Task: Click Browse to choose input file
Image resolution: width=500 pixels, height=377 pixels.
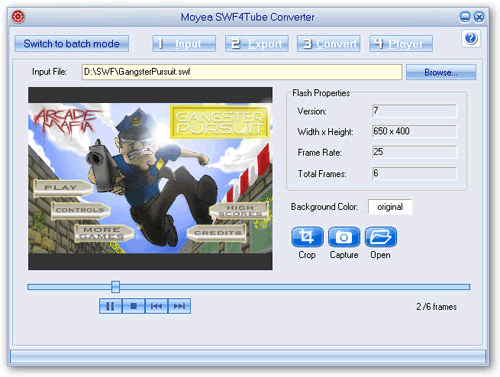Action: pos(441,72)
